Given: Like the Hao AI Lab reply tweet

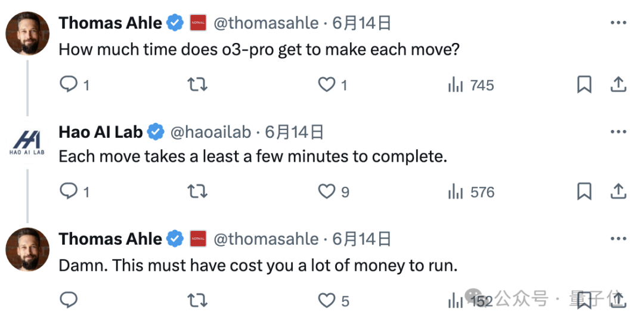Looking at the screenshot, I should click(327, 192).
